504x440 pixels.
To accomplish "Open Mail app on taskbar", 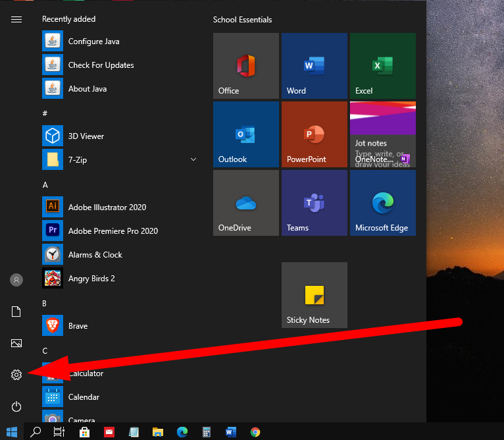I will 109,432.
